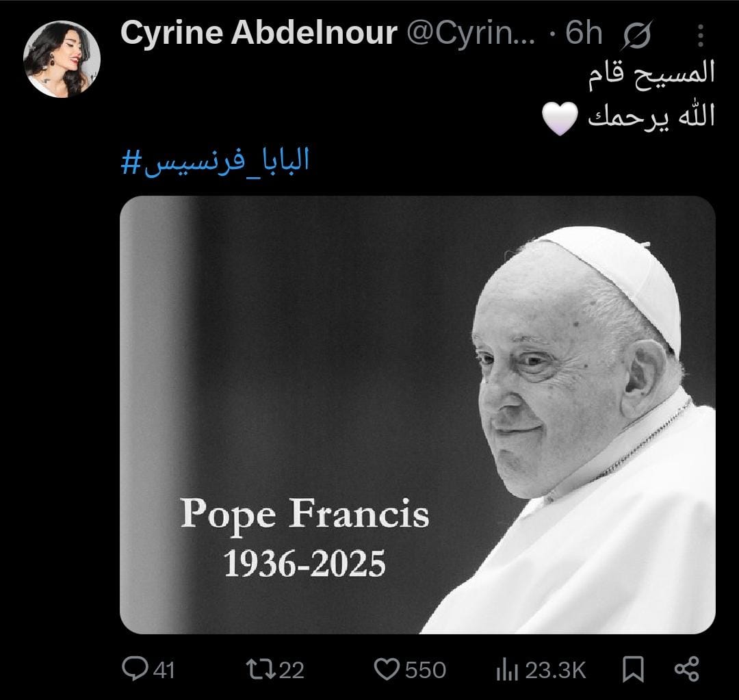
Task: Click the Cyrine Abdelnour display name
Action: tap(259, 34)
